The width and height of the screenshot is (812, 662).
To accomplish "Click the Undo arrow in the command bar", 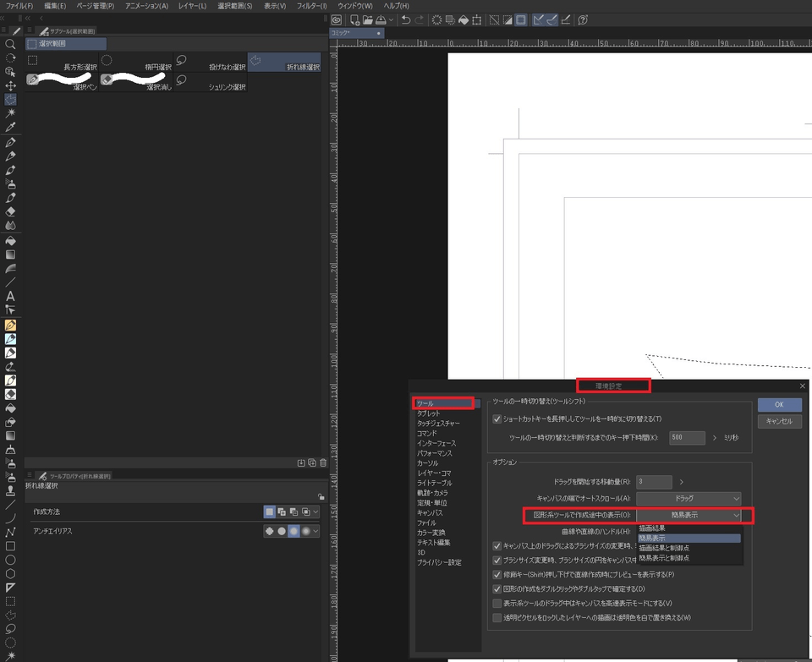I will click(405, 19).
